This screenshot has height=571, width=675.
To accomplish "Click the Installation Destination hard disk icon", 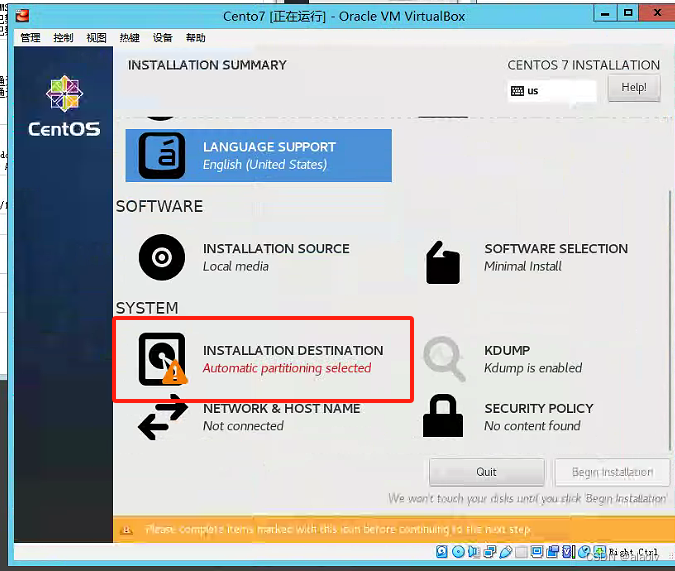I will click(163, 359).
